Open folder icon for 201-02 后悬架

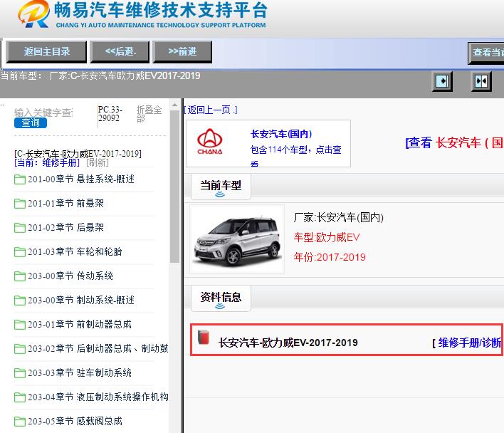click(x=20, y=228)
